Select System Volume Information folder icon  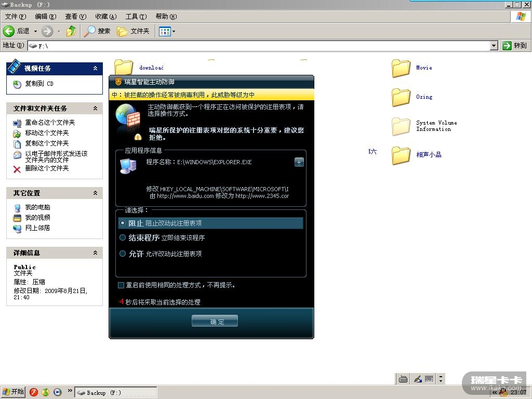click(x=401, y=126)
